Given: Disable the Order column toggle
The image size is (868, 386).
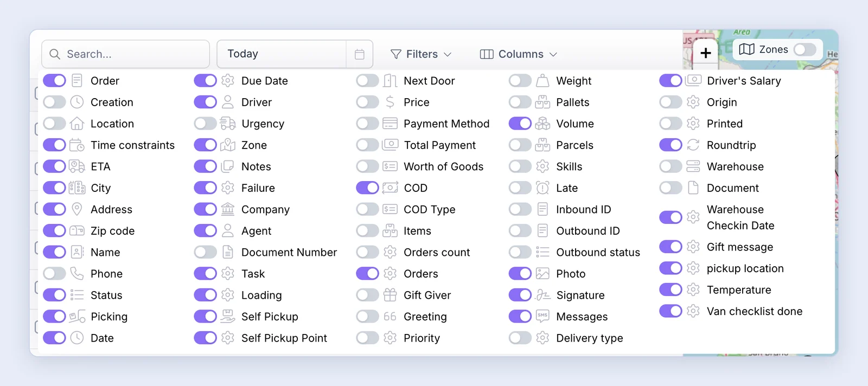Looking at the screenshot, I should tap(54, 81).
